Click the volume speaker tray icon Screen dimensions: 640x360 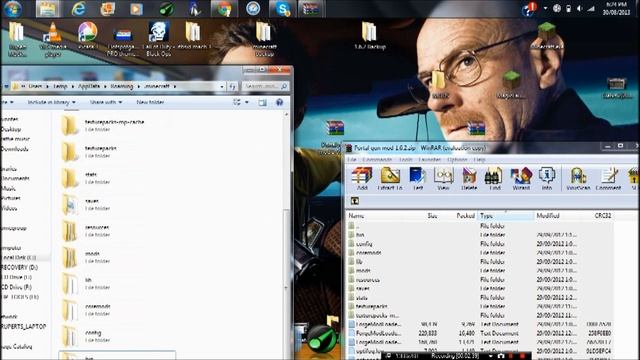(580, 9)
